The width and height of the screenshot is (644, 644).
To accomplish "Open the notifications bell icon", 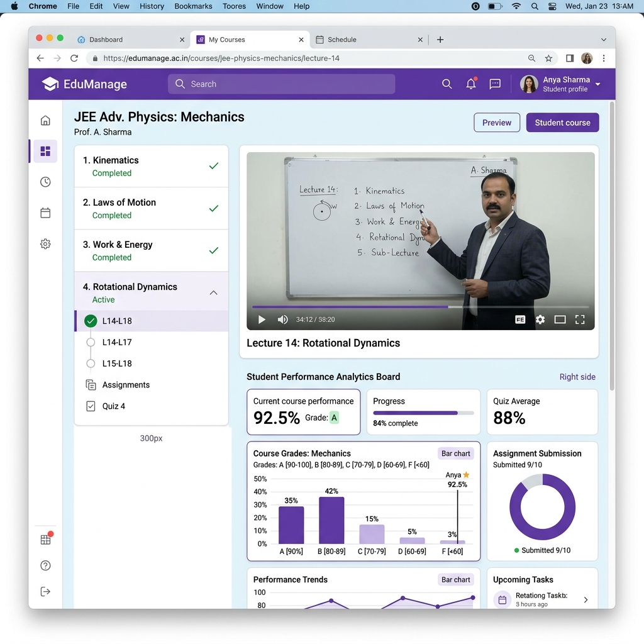I will pos(471,84).
